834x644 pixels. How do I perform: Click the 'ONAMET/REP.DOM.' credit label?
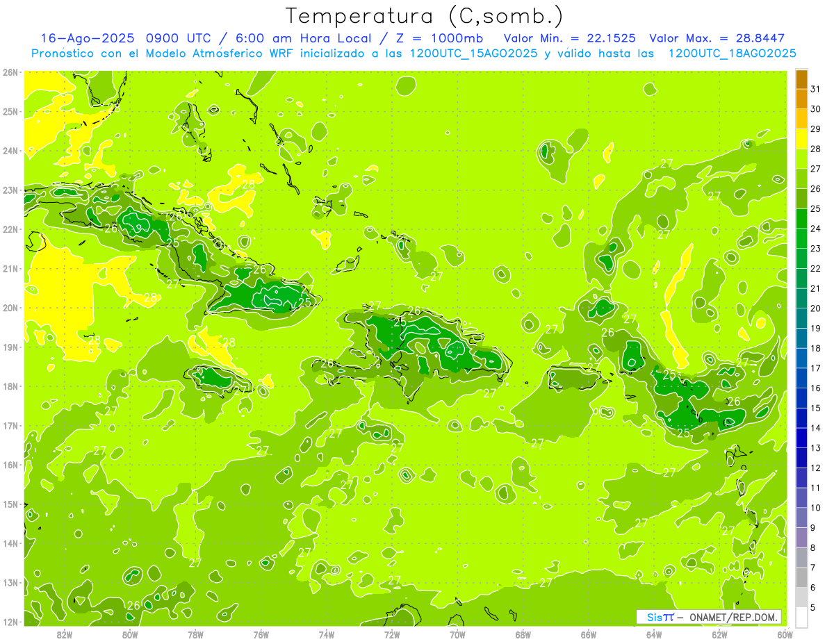735,617
